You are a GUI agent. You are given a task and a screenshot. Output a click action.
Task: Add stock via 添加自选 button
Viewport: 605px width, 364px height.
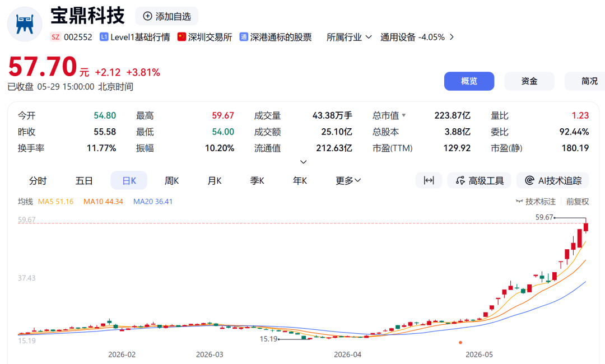(x=167, y=16)
